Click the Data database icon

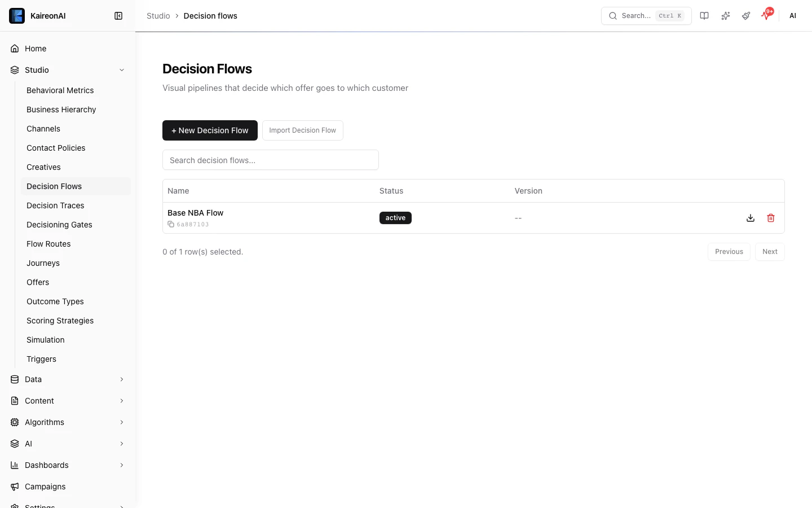15,379
